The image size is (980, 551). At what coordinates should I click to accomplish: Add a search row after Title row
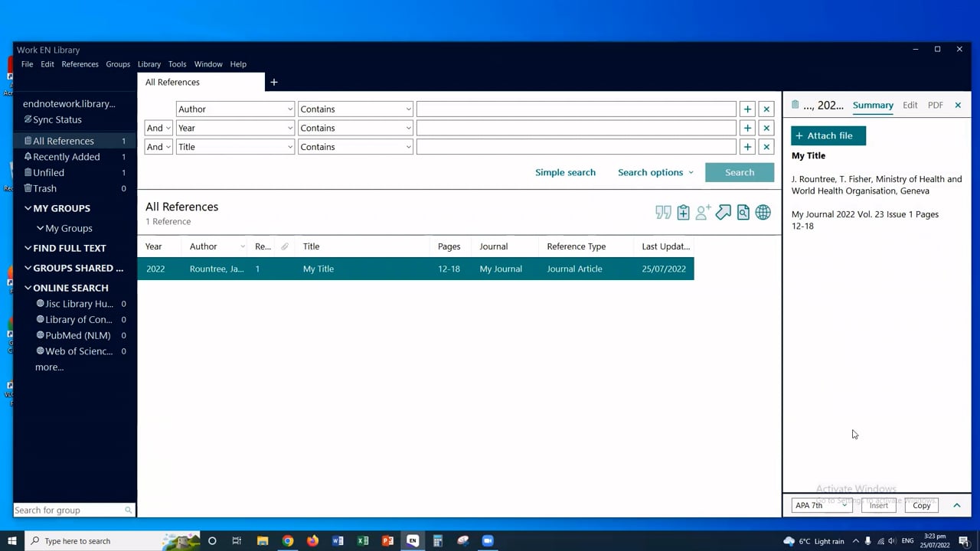coord(747,147)
